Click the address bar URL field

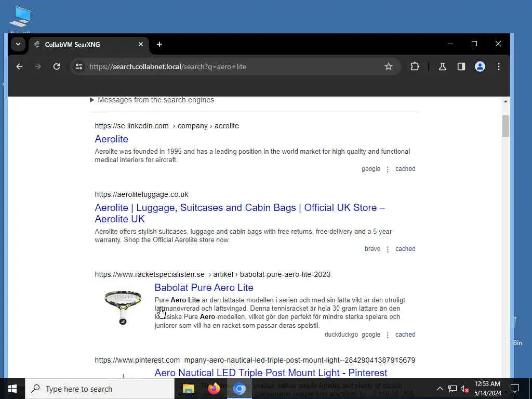pos(234,66)
